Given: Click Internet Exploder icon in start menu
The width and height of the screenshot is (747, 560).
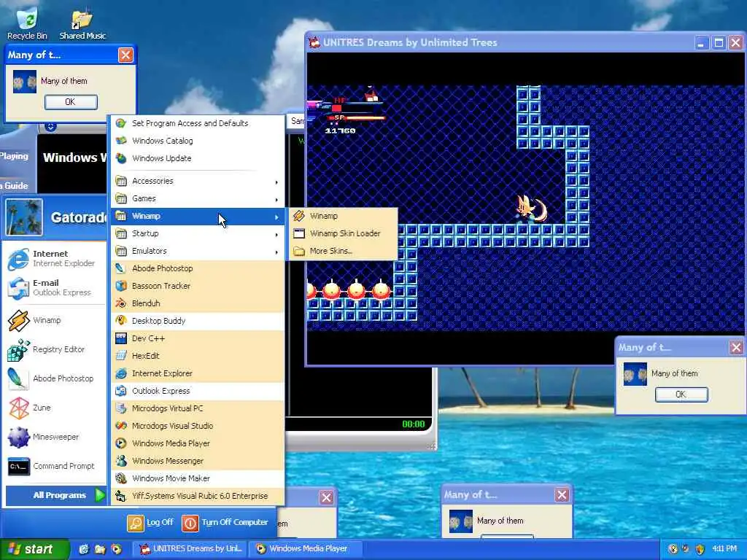Looking at the screenshot, I should (18, 259).
